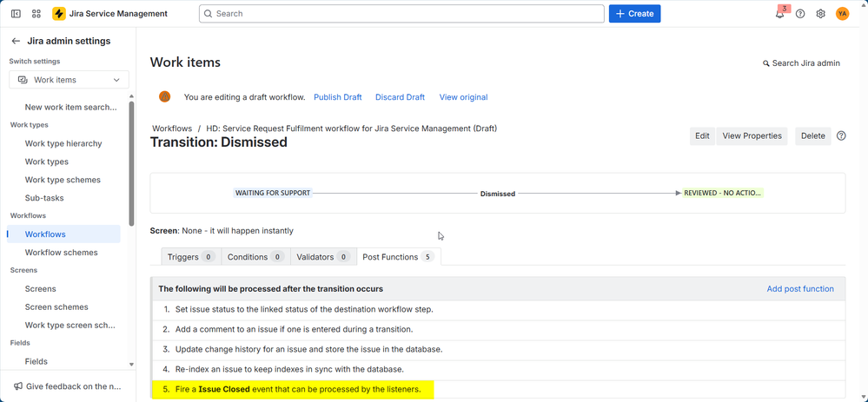The height and width of the screenshot is (402, 868).
Task: Click View Properties button
Action: pos(752,136)
